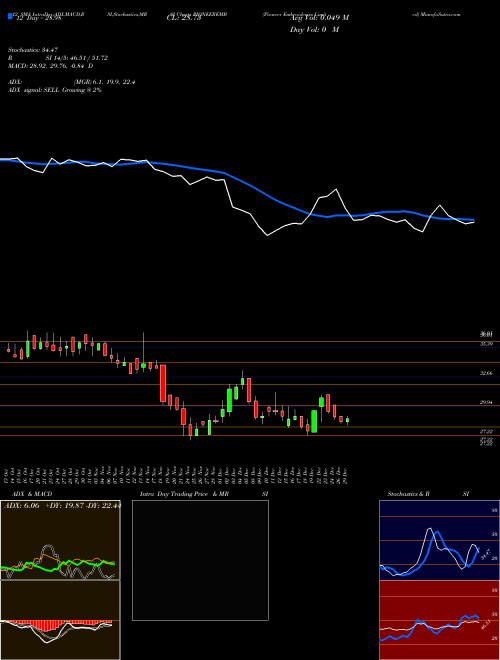Click the 32.66 price axis label

487,373
